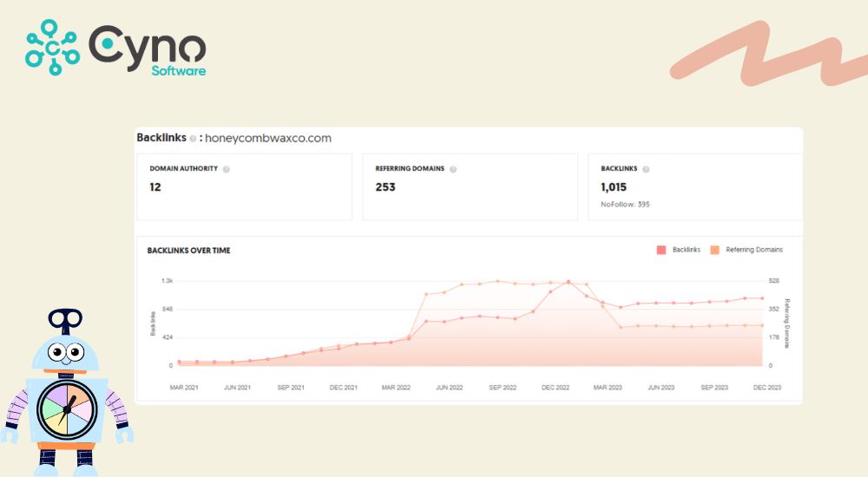Click the color wheel on robot's chest

tap(66, 408)
